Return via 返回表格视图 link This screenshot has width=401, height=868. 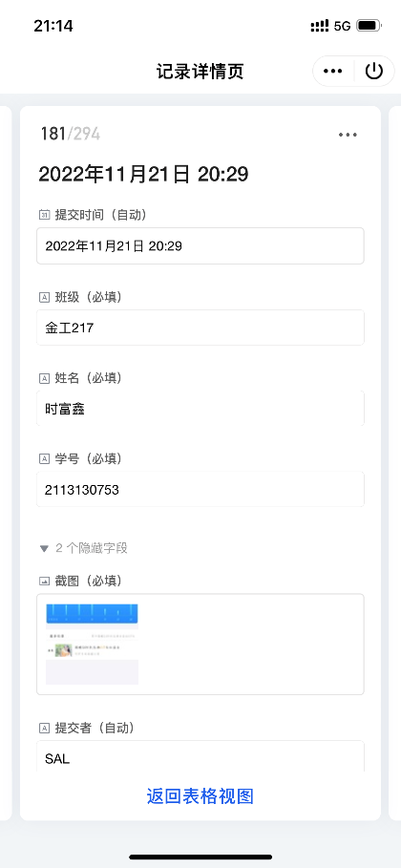pos(200,796)
